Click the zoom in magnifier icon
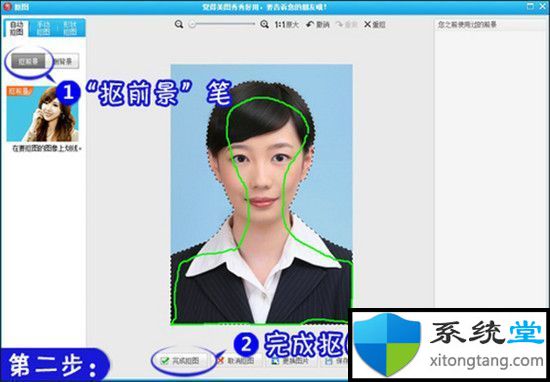This screenshot has height=382, width=550. coord(264,24)
